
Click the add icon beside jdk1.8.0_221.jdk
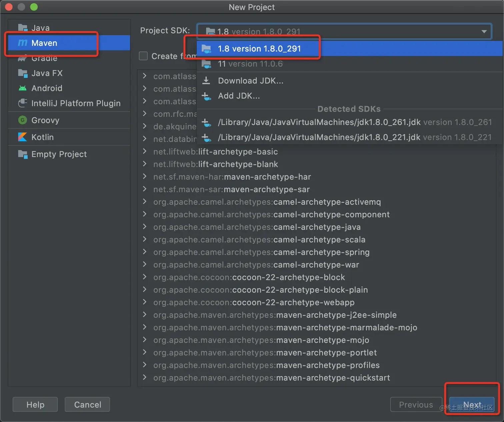(x=206, y=137)
